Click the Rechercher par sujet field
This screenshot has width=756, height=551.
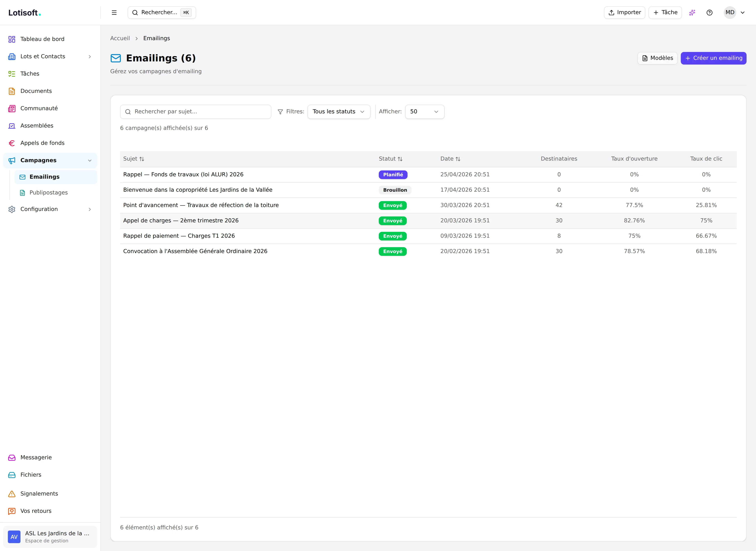(x=195, y=112)
